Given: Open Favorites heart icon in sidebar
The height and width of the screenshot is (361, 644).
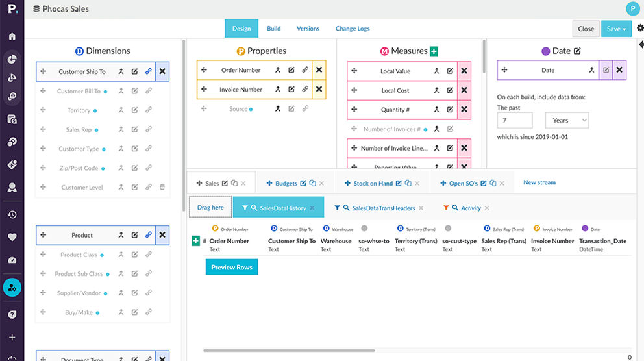Looking at the screenshot, I should click(12, 237).
